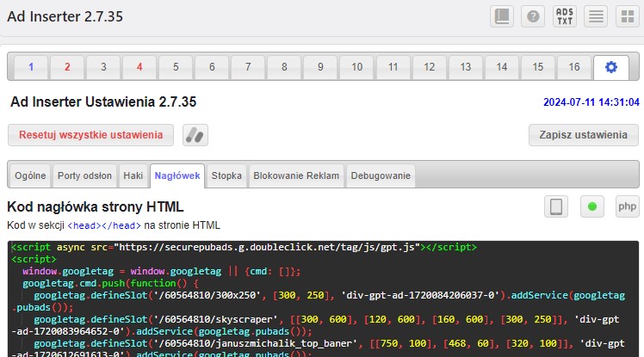Click the grid view icon

pyautogui.click(x=627, y=16)
